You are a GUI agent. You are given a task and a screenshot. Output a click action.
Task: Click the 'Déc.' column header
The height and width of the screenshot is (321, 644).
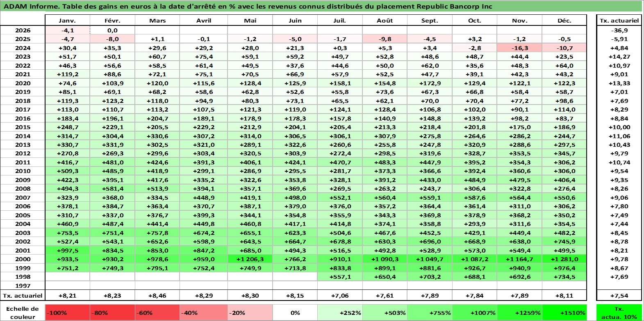click(564, 20)
